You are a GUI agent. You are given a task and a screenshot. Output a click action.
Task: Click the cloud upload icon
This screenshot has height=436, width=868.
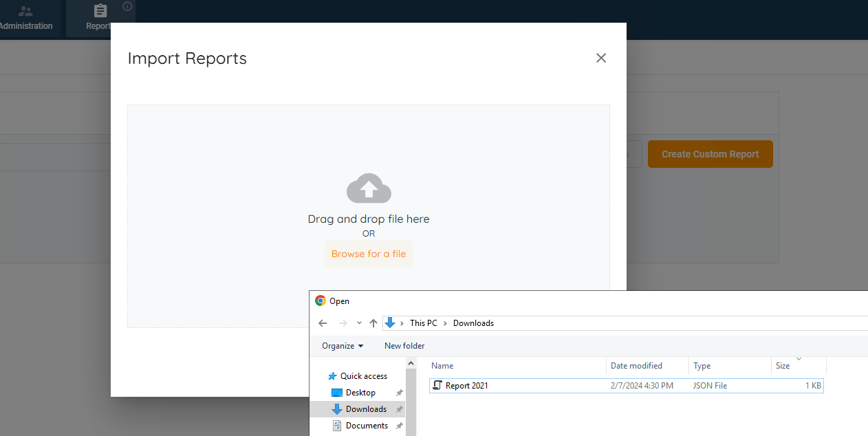point(369,188)
